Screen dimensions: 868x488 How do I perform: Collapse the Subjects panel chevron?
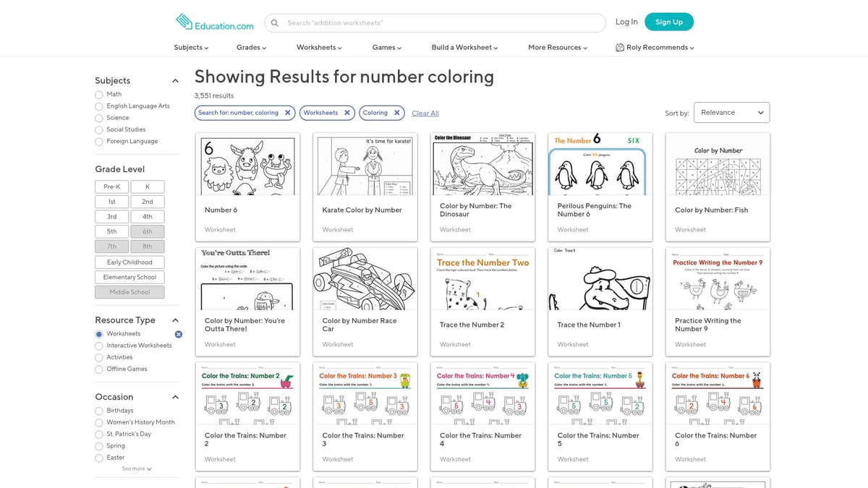pos(174,80)
